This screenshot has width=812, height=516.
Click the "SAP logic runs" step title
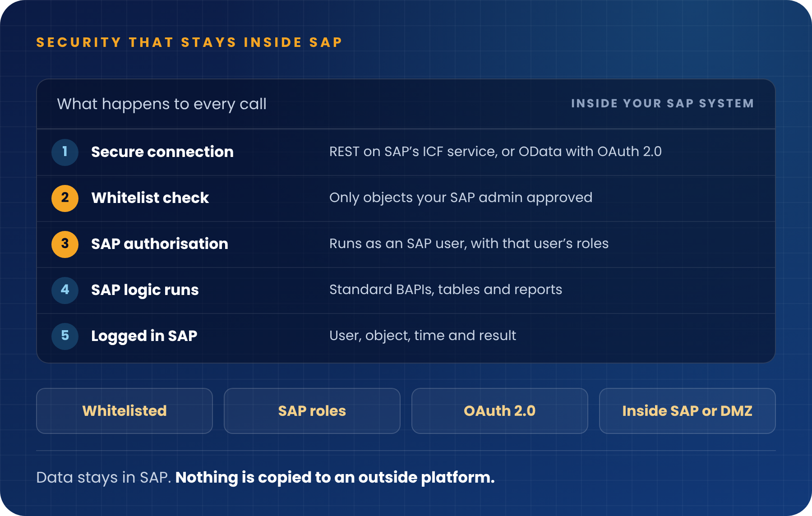[145, 290]
